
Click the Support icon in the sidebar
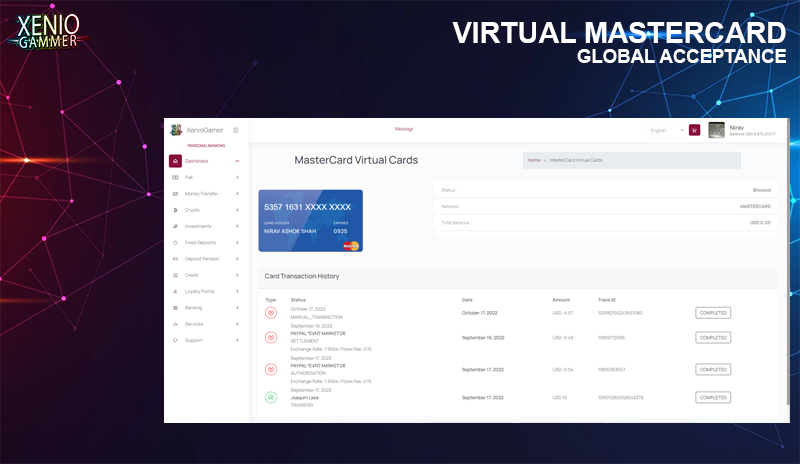176,340
